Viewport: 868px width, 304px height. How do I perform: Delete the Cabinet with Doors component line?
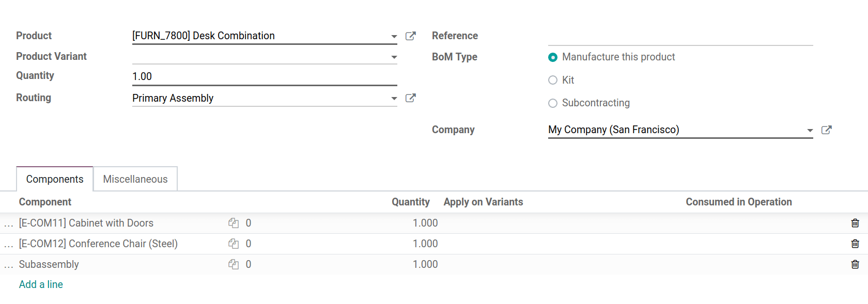click(x=855, y=223)
